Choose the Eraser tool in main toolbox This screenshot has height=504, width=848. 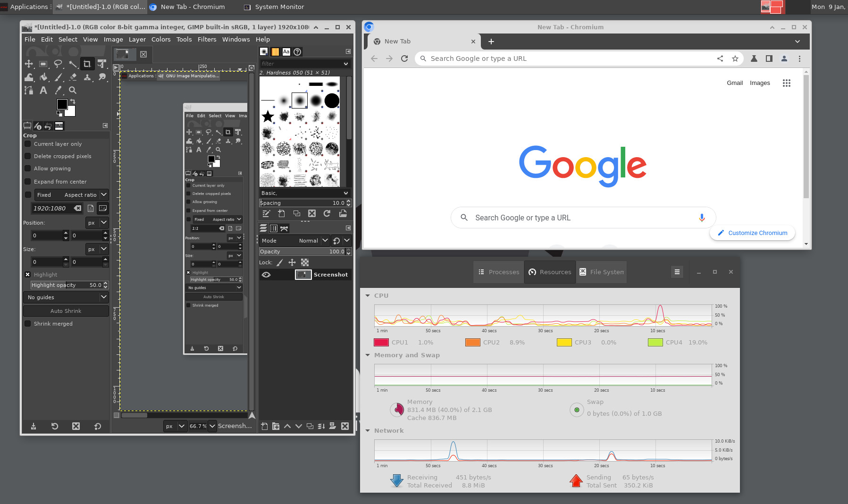click(x=73, y=77)
